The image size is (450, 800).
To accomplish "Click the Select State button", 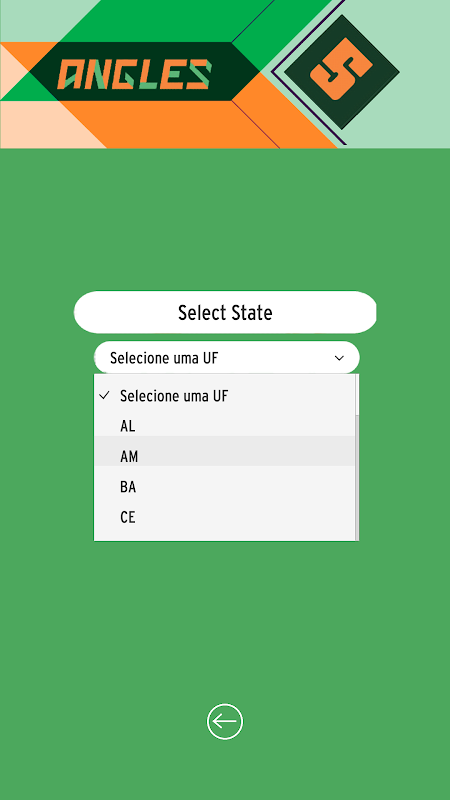I will (225, 312).
